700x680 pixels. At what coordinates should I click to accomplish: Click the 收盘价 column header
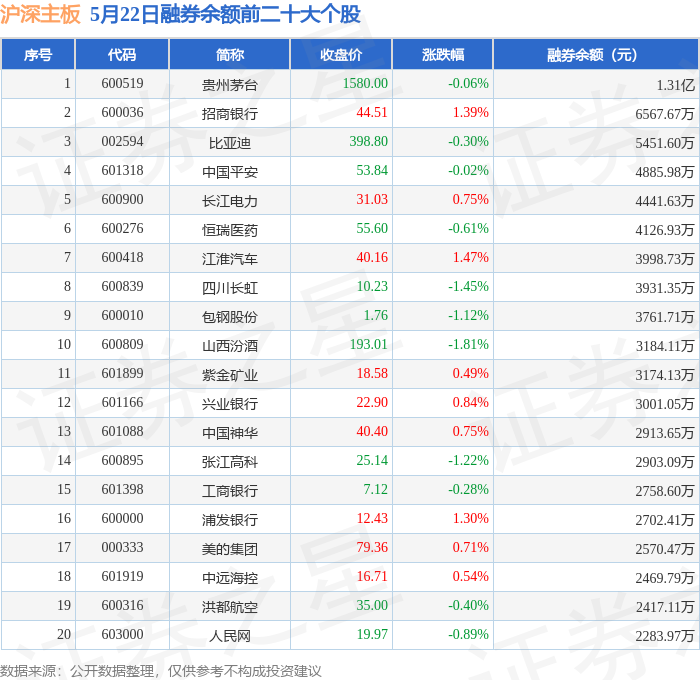tap(341, 54)
